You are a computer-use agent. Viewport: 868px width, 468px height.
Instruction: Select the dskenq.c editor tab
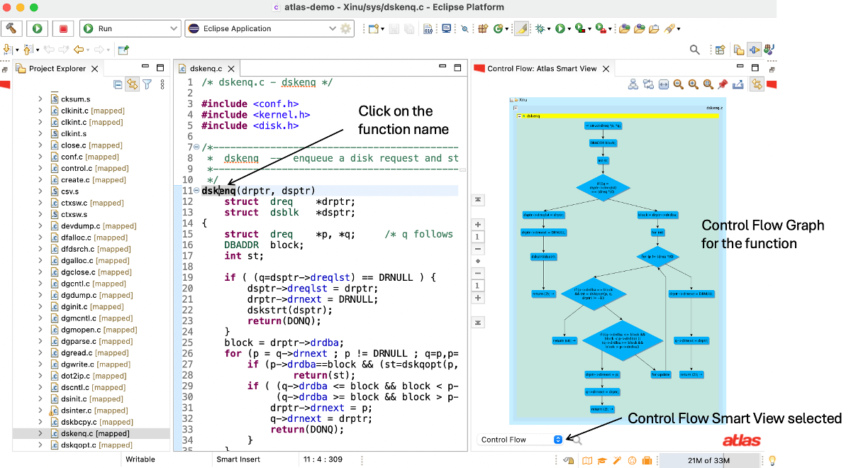206,69
